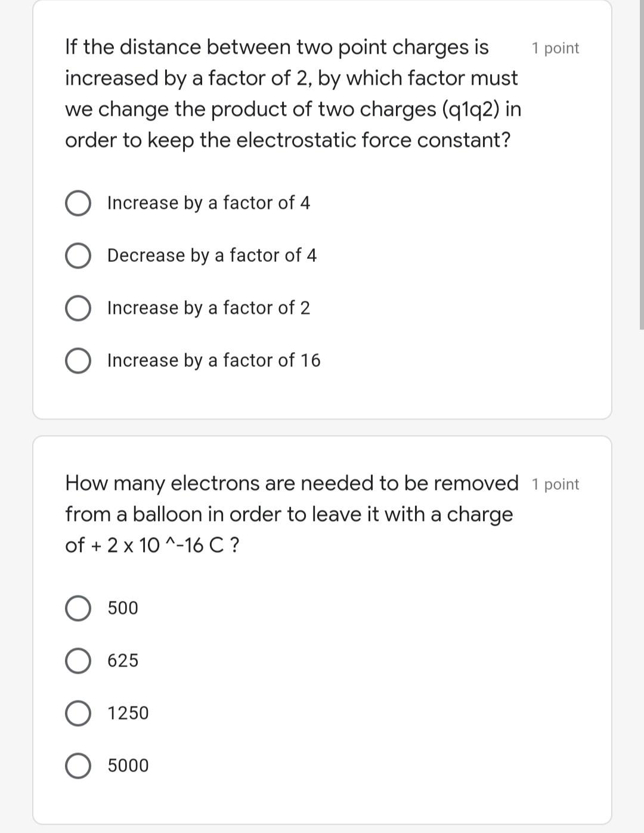The image size is (644, 833).
Task: Click the '5000' answer label text
Action: pos(128,766)
